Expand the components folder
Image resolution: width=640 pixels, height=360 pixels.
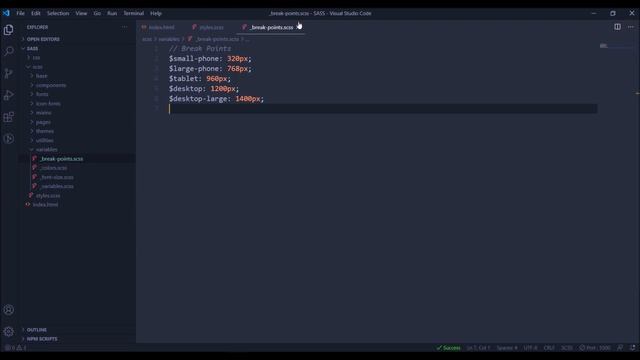[51, 85]
